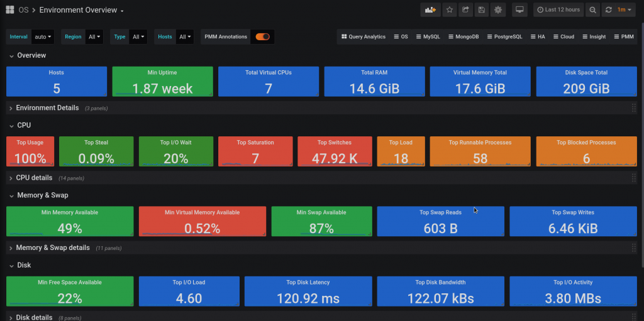
Task: Click the zoom out magnifier icon
Action: (592, 10)
